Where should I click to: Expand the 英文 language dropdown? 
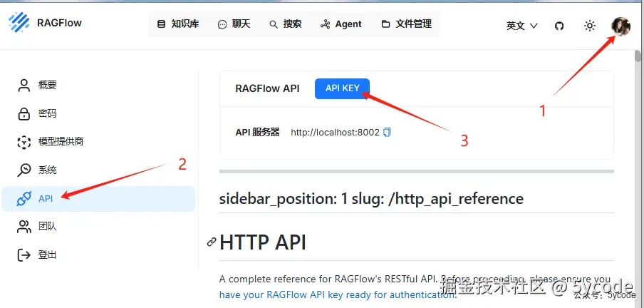pos(521,26)
